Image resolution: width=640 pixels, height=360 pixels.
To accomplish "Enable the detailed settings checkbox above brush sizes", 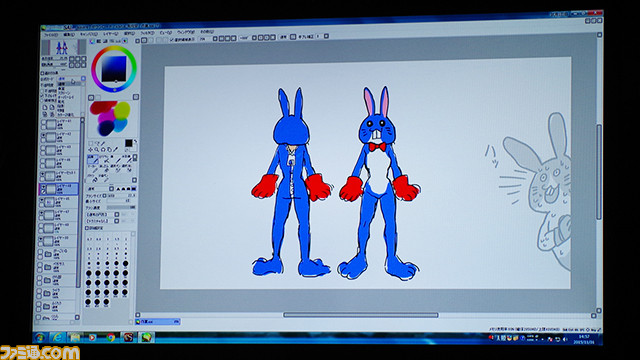I will pyautogui.click(x=87, y=228).
